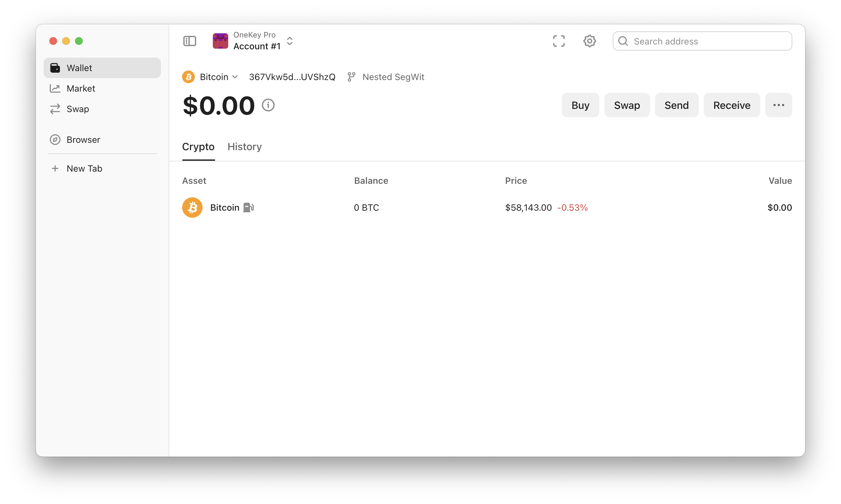Screen dimensions: 841x504
Task: Click the balance info icon
Action: [268, 105]
